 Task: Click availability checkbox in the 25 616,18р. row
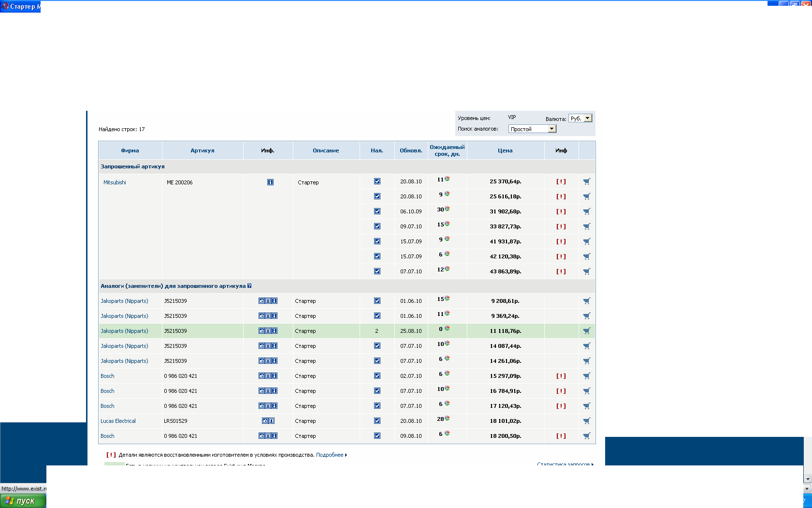click(377, 196)
